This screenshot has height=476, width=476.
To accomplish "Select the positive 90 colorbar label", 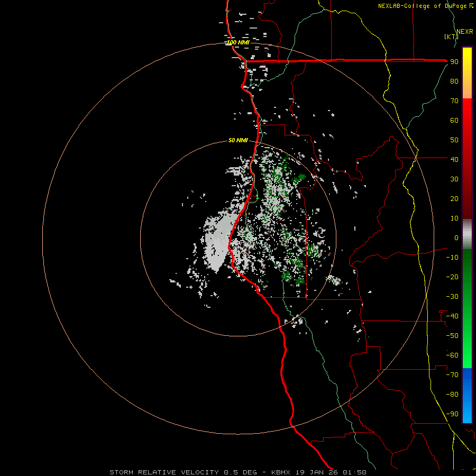I will pos(454,62).
